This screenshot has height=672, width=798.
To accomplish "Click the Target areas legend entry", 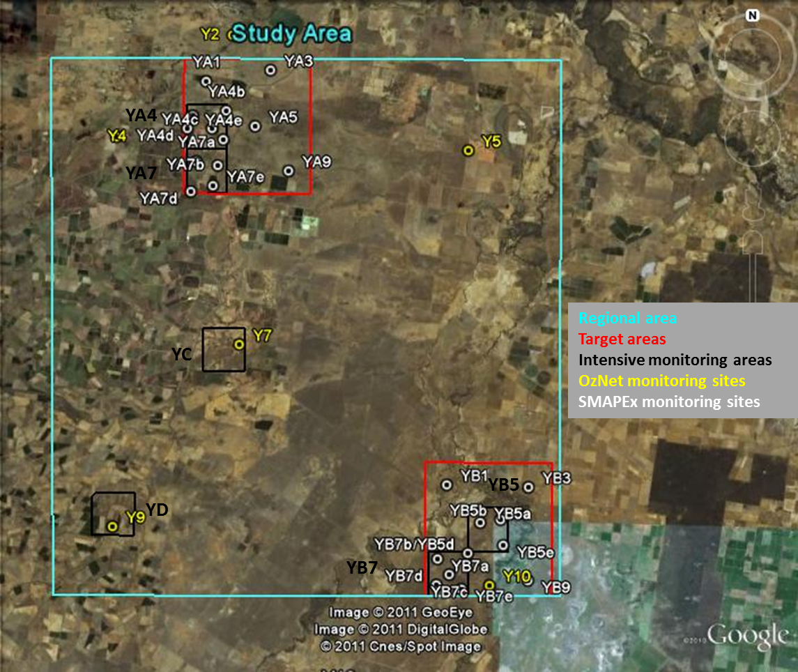I will click(x=622, y=339).
